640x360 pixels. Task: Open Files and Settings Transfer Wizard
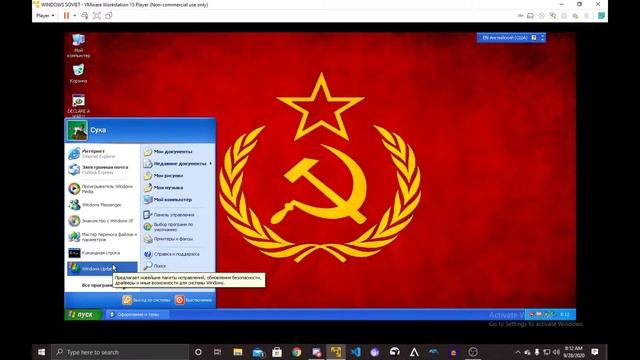[x=102, y=237]
